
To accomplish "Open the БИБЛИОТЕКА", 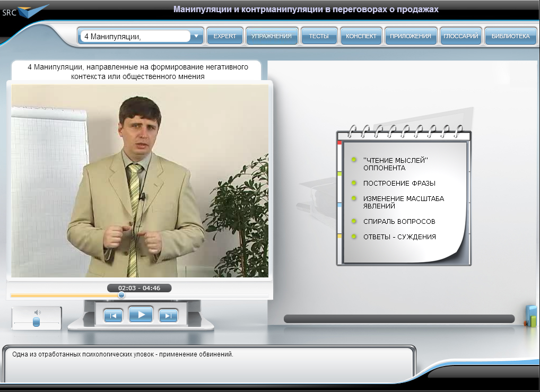I will click(x=510, y=37).
